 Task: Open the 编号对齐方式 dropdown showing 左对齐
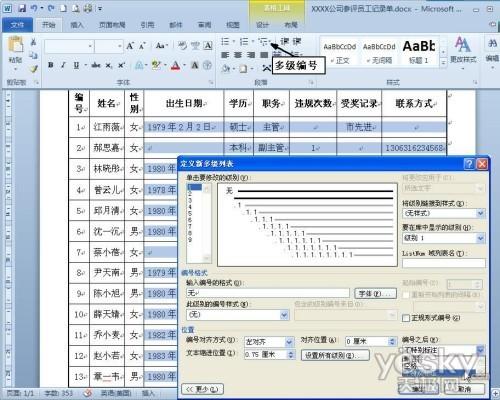click(289, 342)
